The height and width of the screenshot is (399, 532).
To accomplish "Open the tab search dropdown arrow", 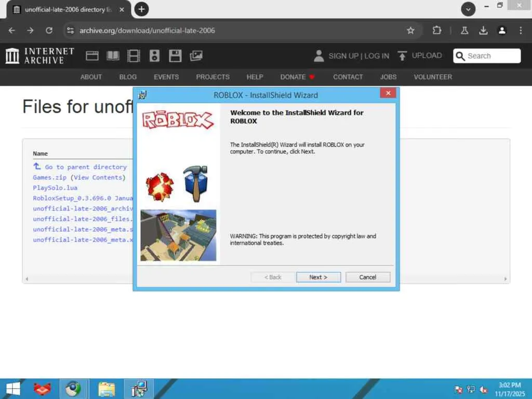I will (468, 9).
